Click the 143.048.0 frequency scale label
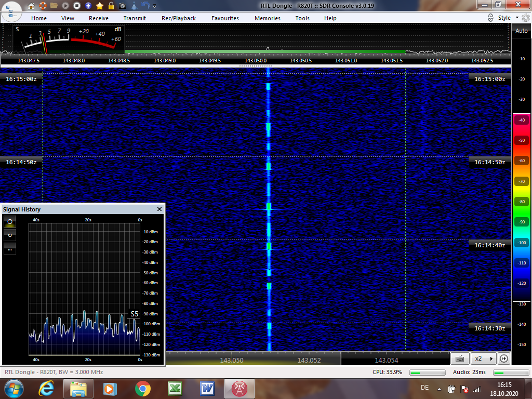532x399 pixels. pos(74,60)
